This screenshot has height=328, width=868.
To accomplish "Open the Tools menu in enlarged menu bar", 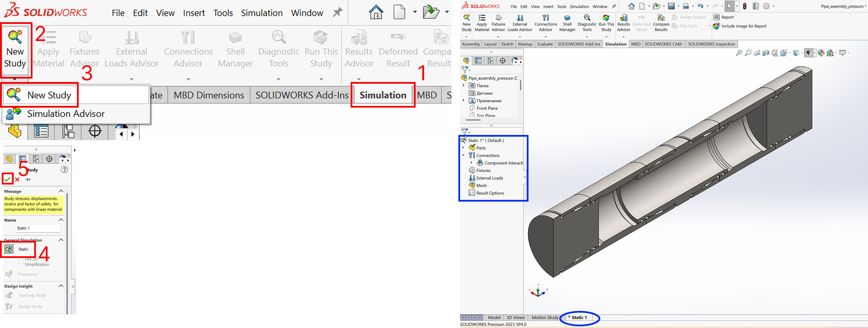I will coord(223,13).
